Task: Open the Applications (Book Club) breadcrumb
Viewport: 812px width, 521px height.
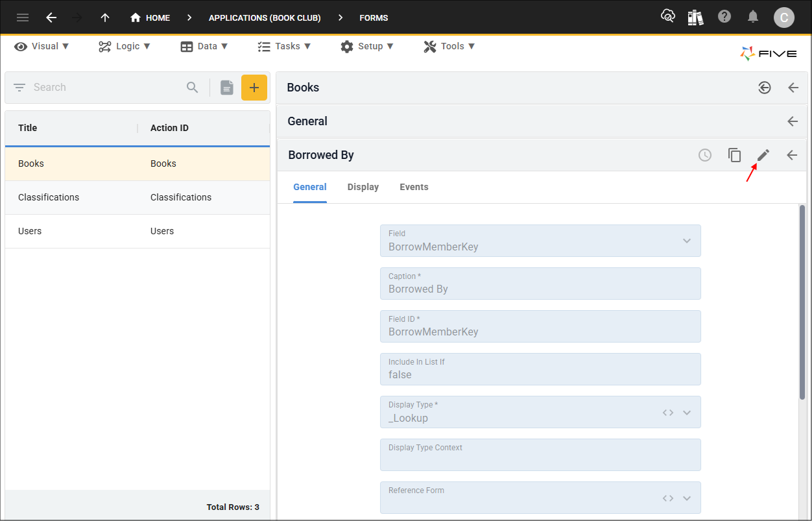Action: [x=265, y=18]
